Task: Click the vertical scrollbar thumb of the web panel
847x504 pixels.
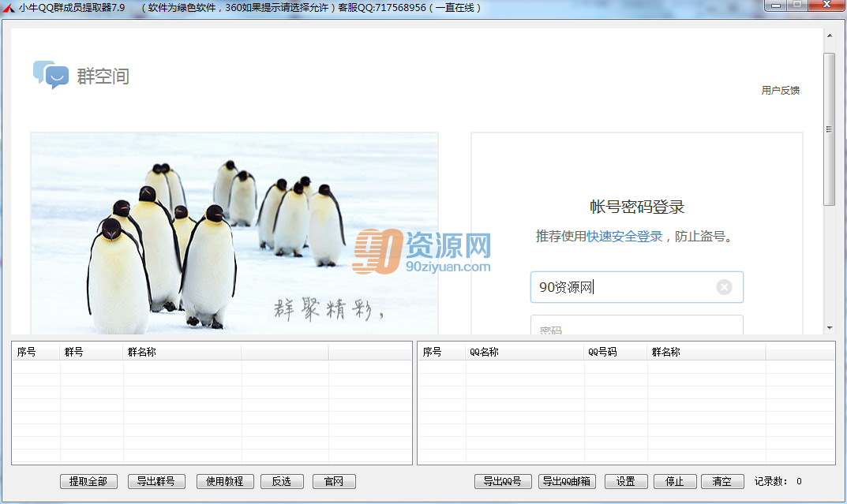Action: [x=829, y=129]
